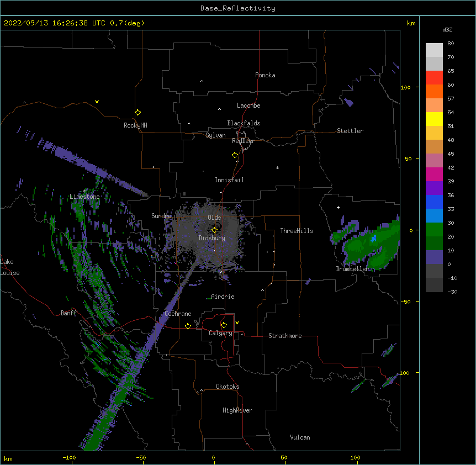This screenshot has width=476, height=465.
Task: Click the yellow V marker northwest of RockyMH
Action: coord(97,102)
